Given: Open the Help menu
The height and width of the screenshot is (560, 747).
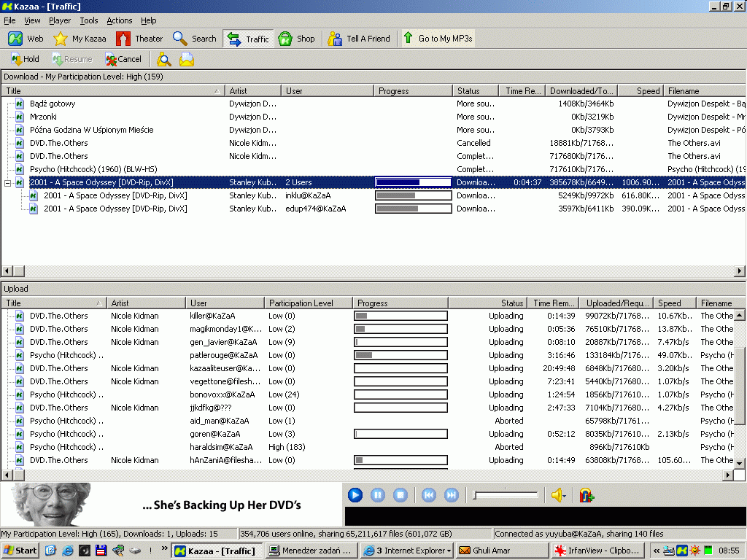Looking at the screenshot, I should coord(148,20).
